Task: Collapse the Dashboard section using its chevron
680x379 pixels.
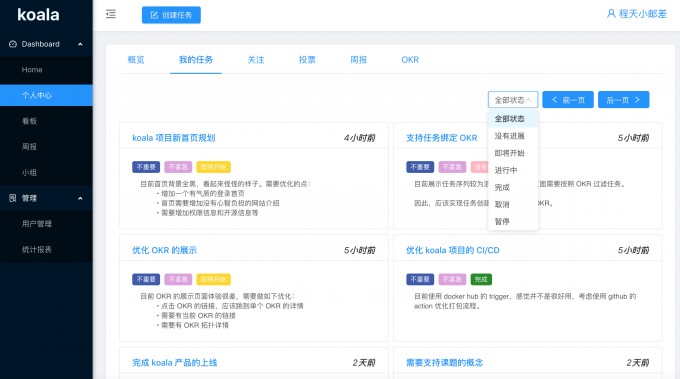Action: coord(80,44)
